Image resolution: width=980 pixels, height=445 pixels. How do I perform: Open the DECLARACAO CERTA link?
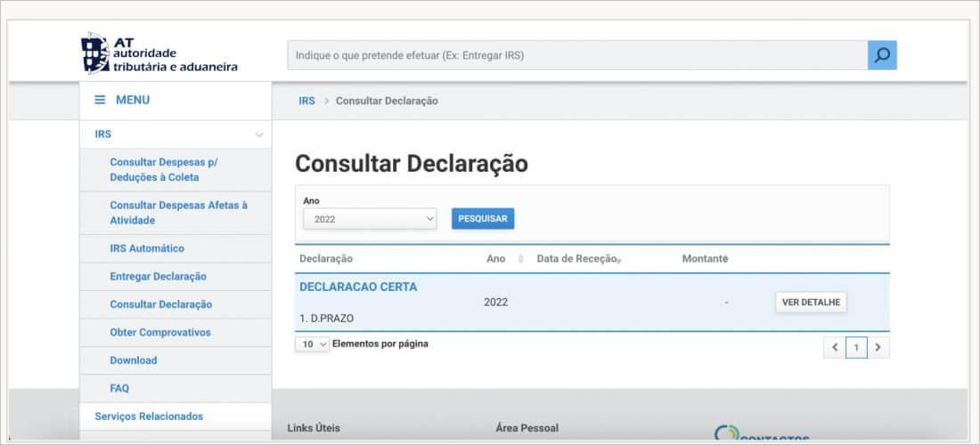click(x=358, y=287)
